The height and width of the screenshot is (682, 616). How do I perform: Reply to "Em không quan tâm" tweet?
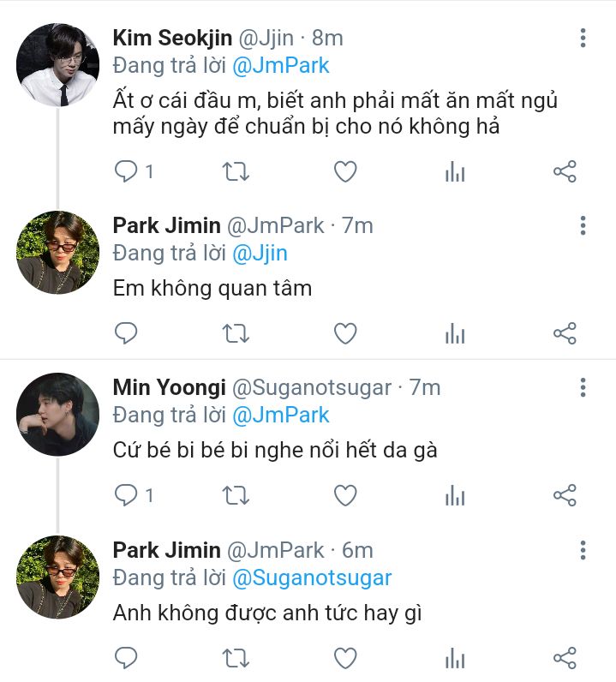click(x=127, y=333)
